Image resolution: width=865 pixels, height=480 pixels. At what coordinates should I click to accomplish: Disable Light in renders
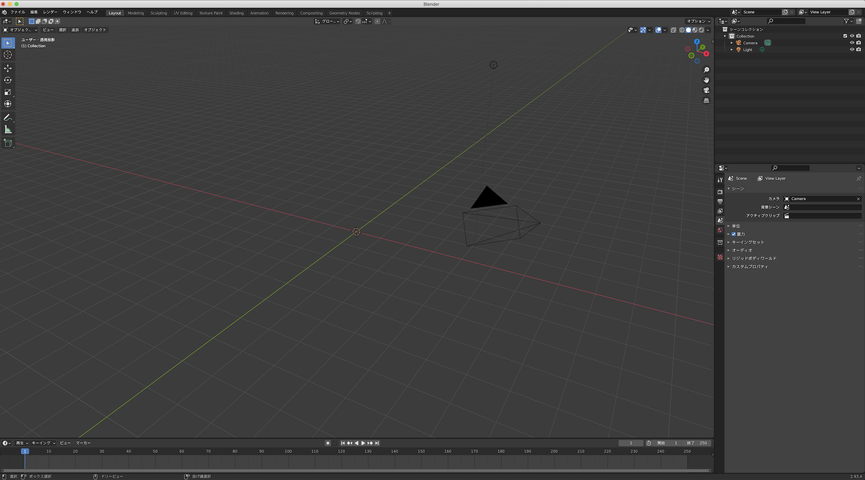coord(858,50)
